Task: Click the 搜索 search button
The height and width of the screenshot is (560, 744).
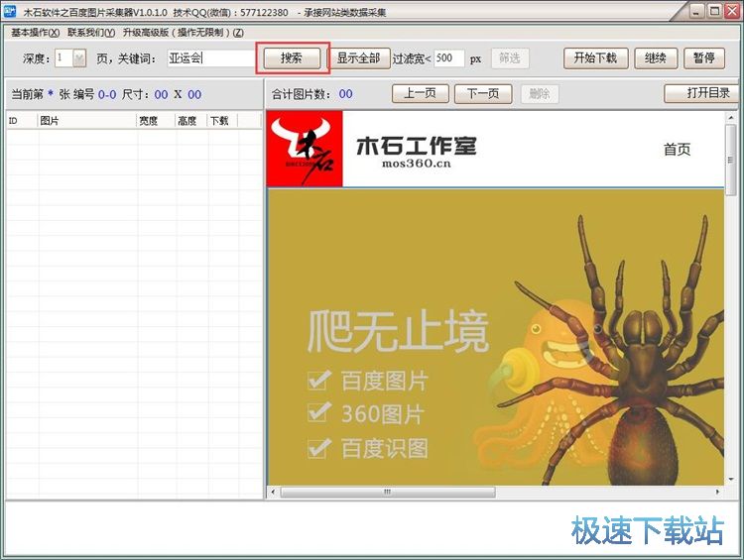Action: pos(292,58)
